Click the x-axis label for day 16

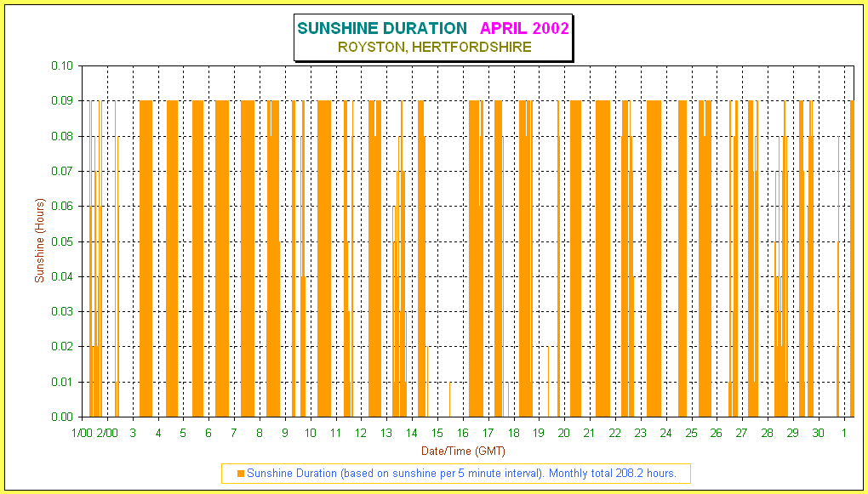point(463,433)
